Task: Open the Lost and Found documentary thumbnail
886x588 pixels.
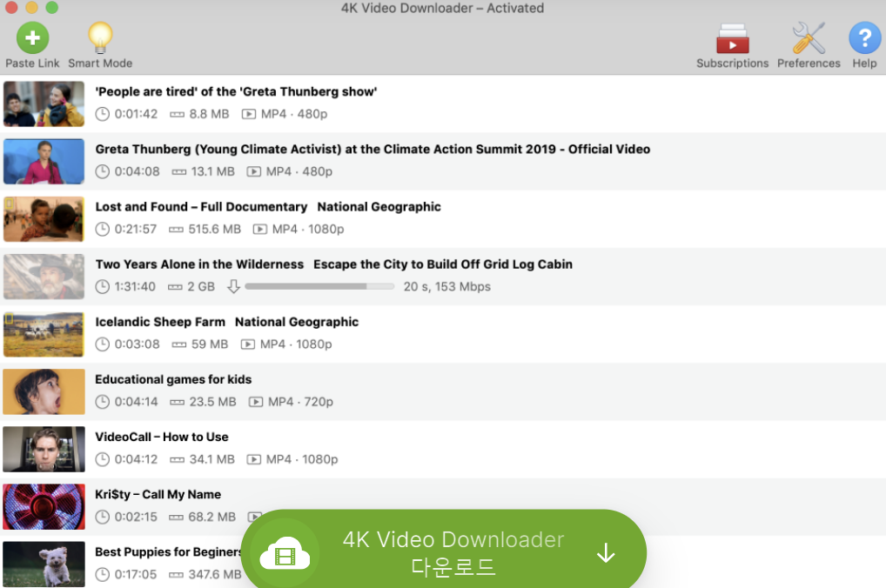Action: click(x=44, y=219)
